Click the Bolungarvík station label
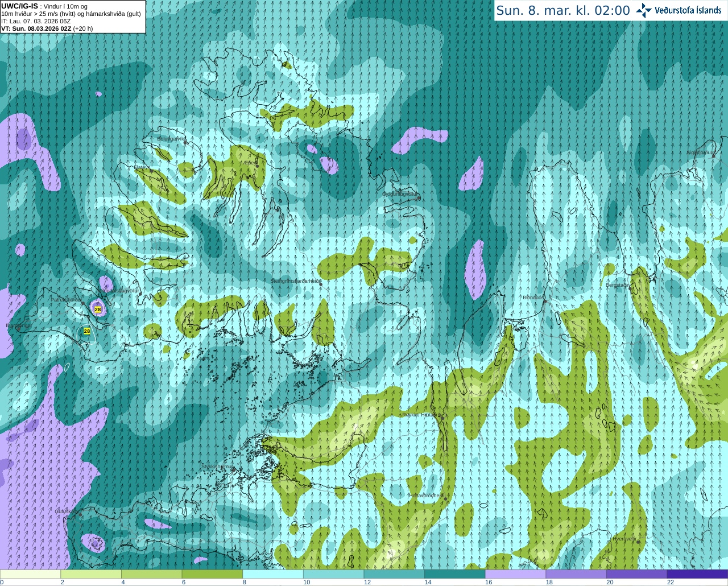The height and width of the screenshot is (586, 728). [171, 138]
